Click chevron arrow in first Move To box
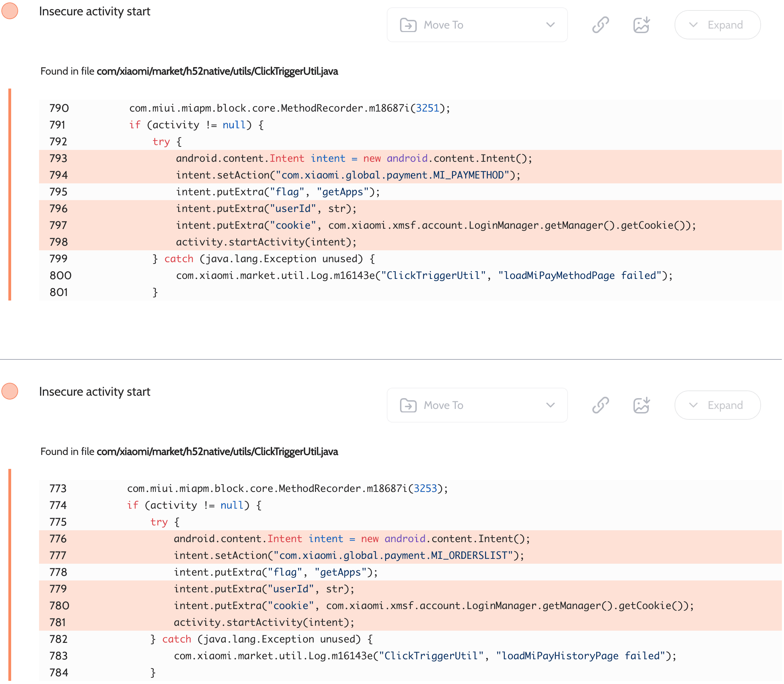This screenshot has width=784, height=684. 550,25
